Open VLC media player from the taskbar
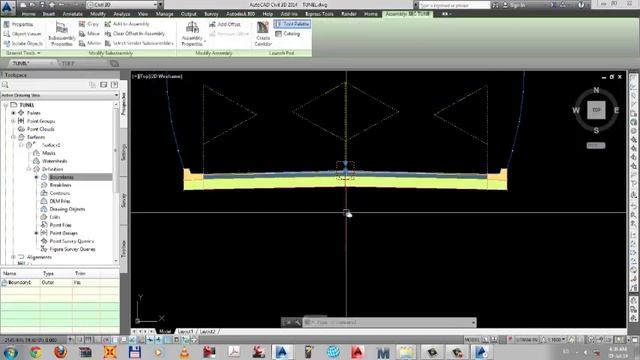Screen dimensions: 640x360 point(184,352)
